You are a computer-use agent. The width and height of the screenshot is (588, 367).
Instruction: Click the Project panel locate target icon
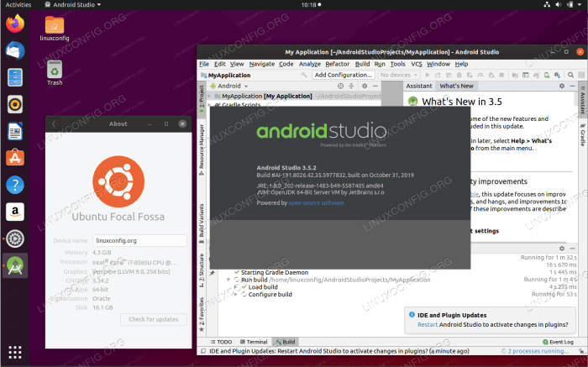click(x=340, y=86)
